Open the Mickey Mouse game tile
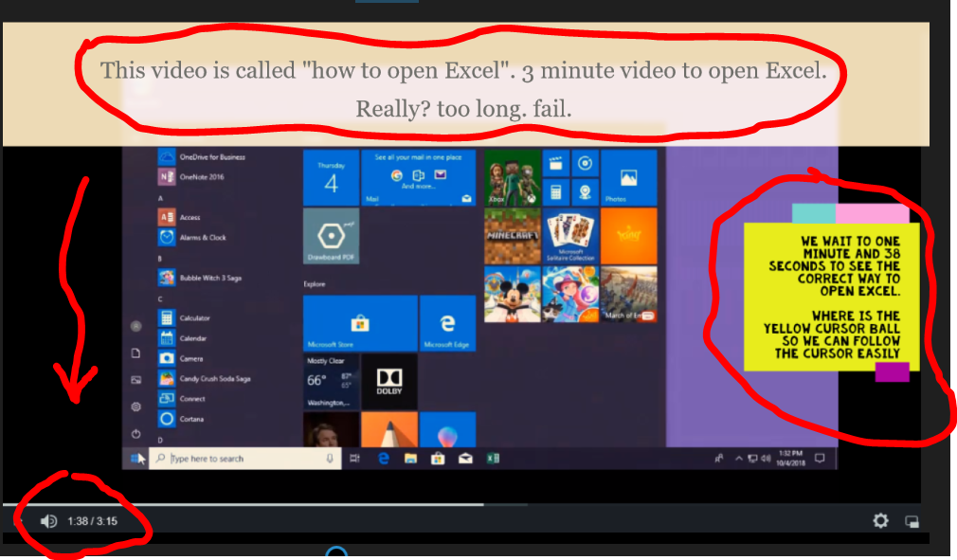Screen dimensions: 957x560 pos(513,294)
